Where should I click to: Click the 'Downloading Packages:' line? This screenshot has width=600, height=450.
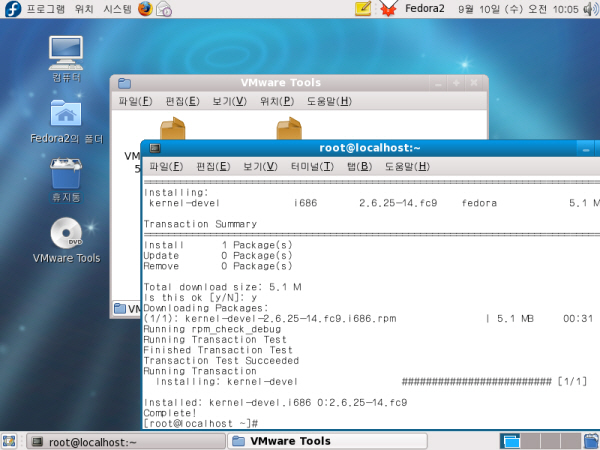coord(206,308)
